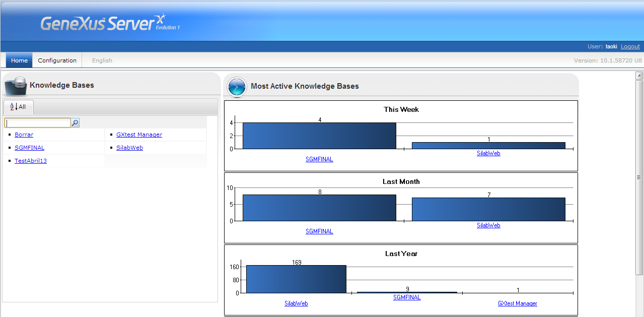Click SilabWeb under the Last Month chart

(x=488, y=225)
